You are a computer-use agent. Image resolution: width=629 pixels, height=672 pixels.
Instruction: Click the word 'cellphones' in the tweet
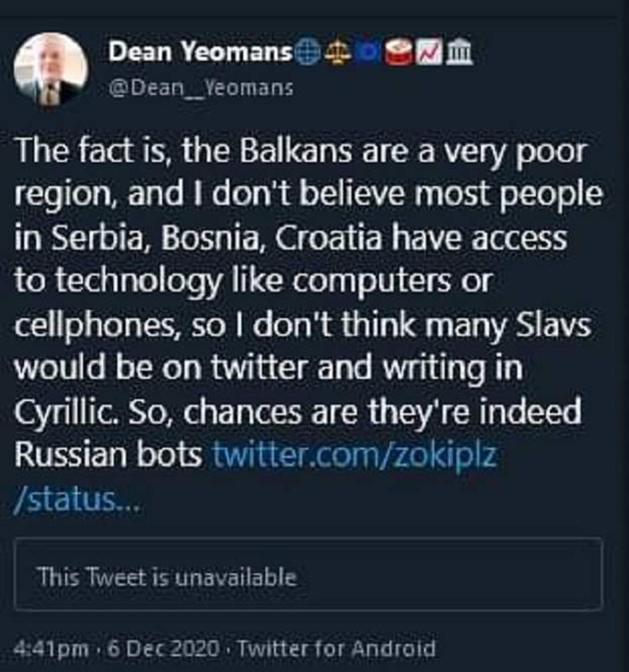(x=95, y=326)
